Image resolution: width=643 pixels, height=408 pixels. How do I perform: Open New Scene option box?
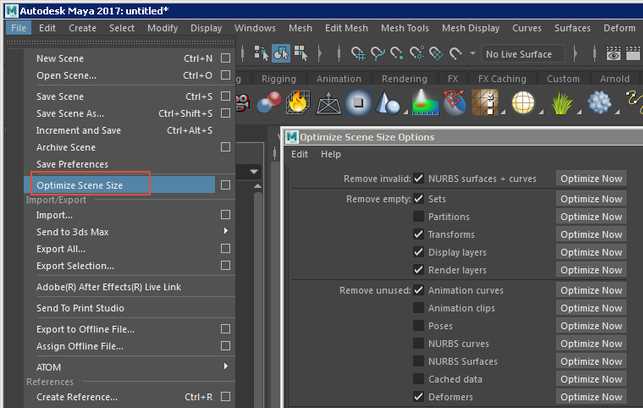(x=226, y=58)
